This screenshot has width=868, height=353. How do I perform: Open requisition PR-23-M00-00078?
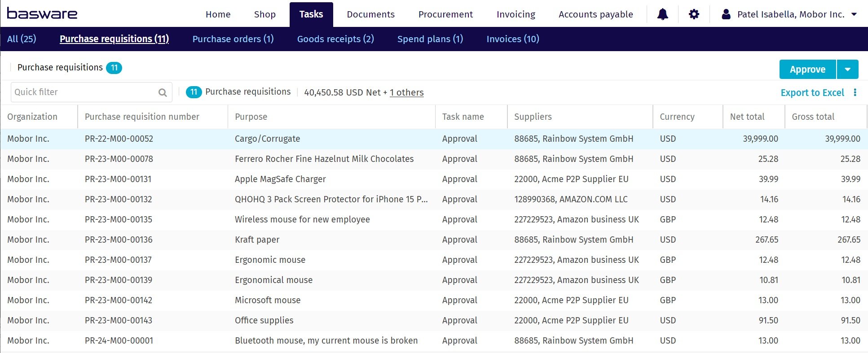click(119, 159)
